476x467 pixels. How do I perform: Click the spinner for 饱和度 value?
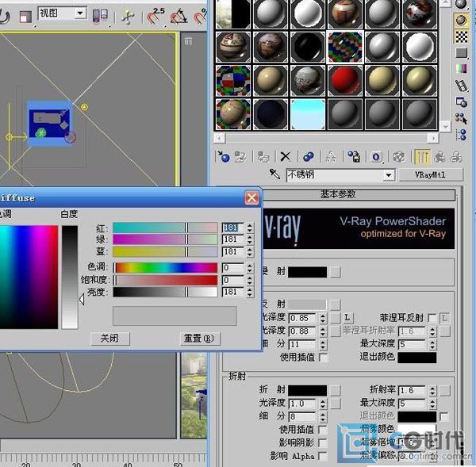pyautogui.click(x=250, y=280)
